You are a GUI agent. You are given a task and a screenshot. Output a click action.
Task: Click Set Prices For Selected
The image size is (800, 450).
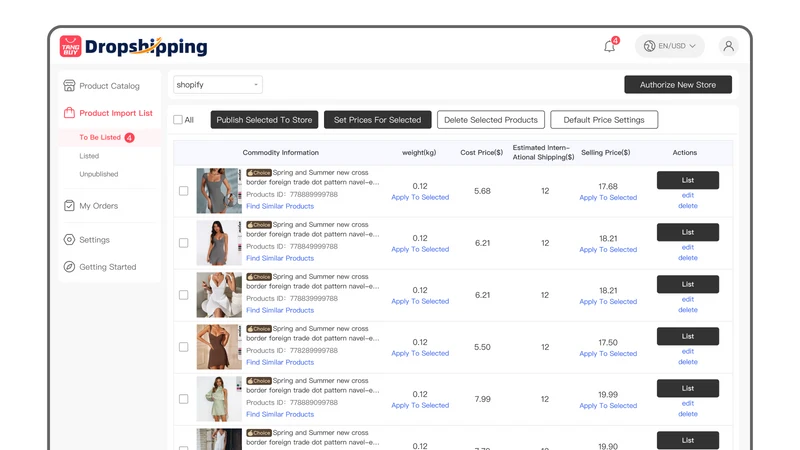coord(378,120)
